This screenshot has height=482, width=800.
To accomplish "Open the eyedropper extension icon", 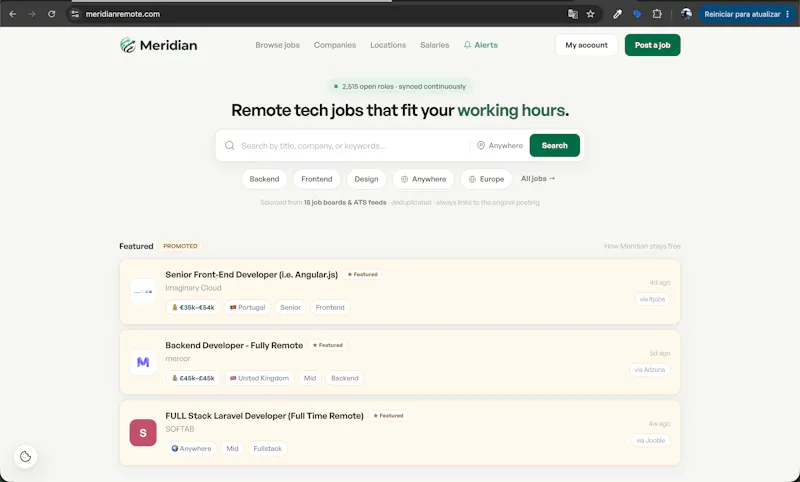I will point(617,14).
